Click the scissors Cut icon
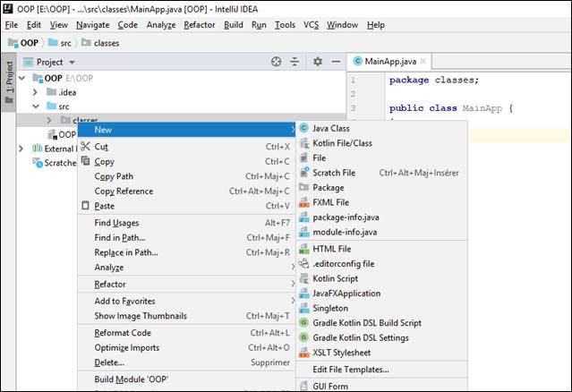This screenshot has width=572, height=392. (x=85, y=146)
